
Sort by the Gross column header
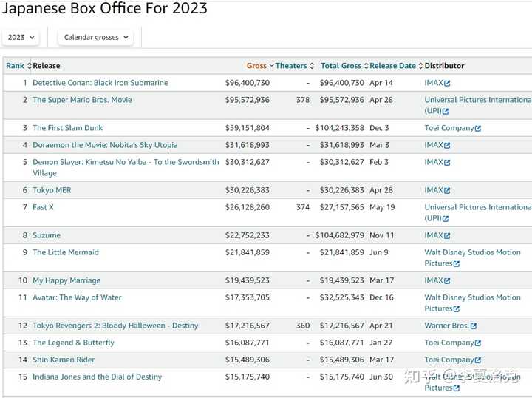tap(256, 66)
